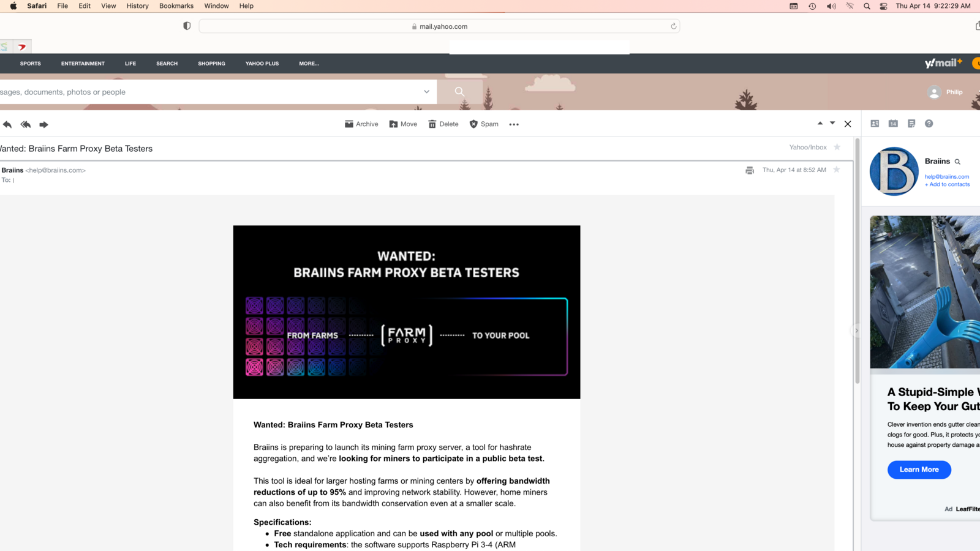
Task: Click the Safari privacy shield icon
Action: tap(187, 26)
